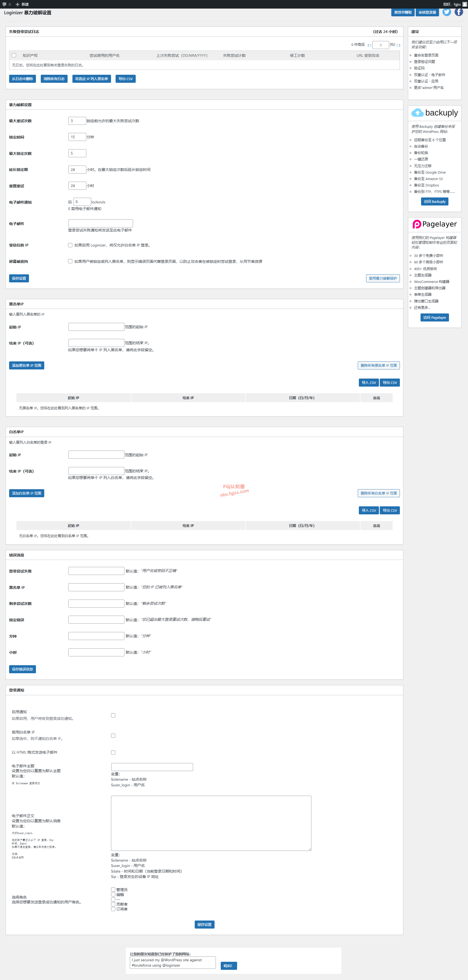
Task: Toggle the 启用通知 login notification checkbox
Action: point(113,715)
